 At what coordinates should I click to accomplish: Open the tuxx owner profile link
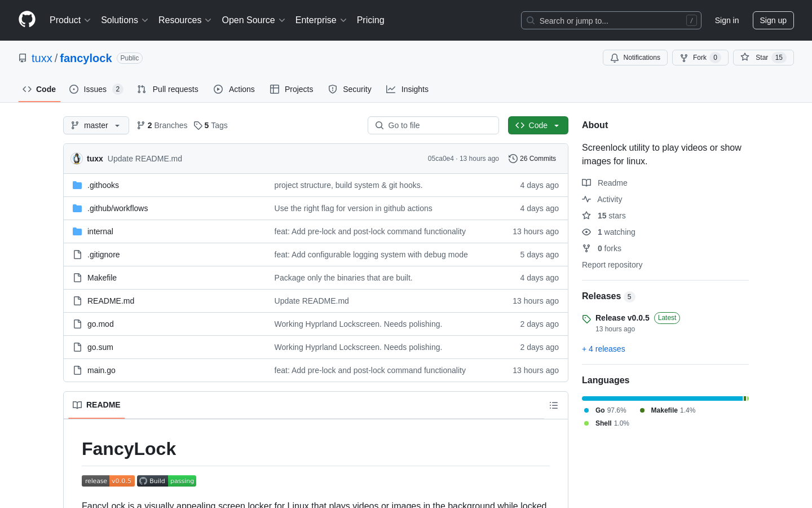[42, 58]
